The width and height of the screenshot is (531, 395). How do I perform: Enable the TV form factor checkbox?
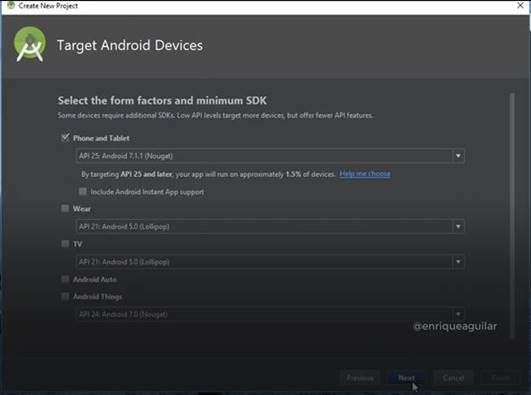(x=65, y=244)
